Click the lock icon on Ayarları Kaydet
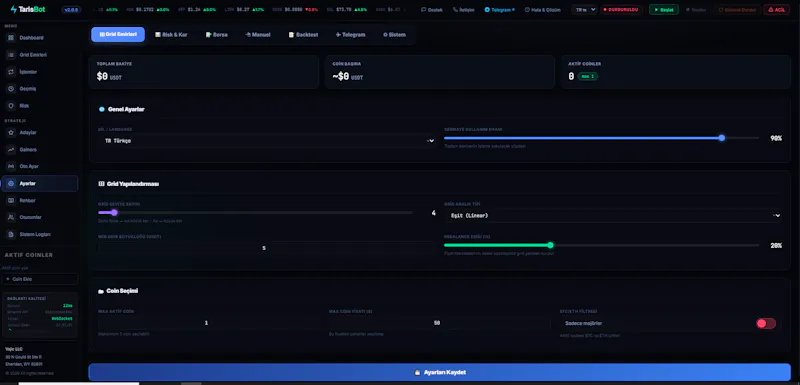Viewport: 800px width, 385px height. point(417,373)
